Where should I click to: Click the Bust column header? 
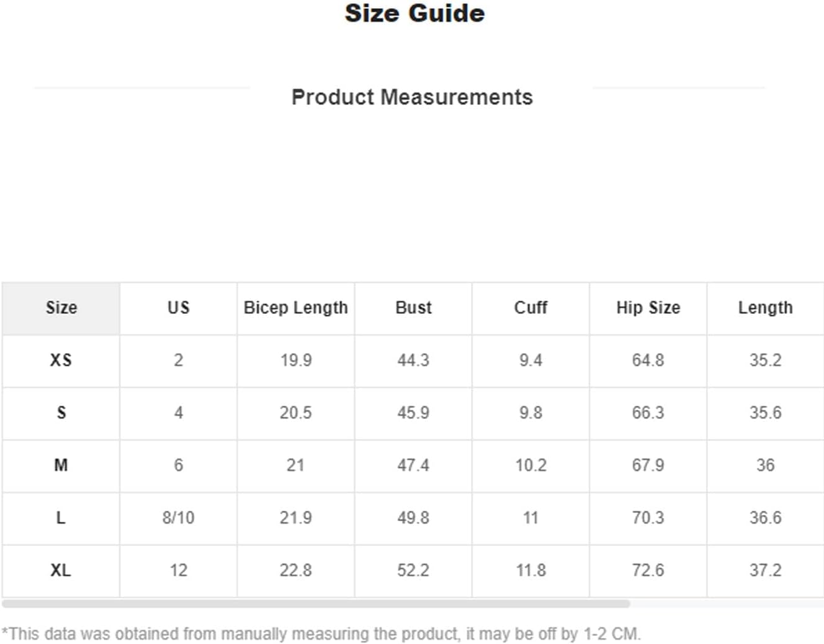(413, 308)
